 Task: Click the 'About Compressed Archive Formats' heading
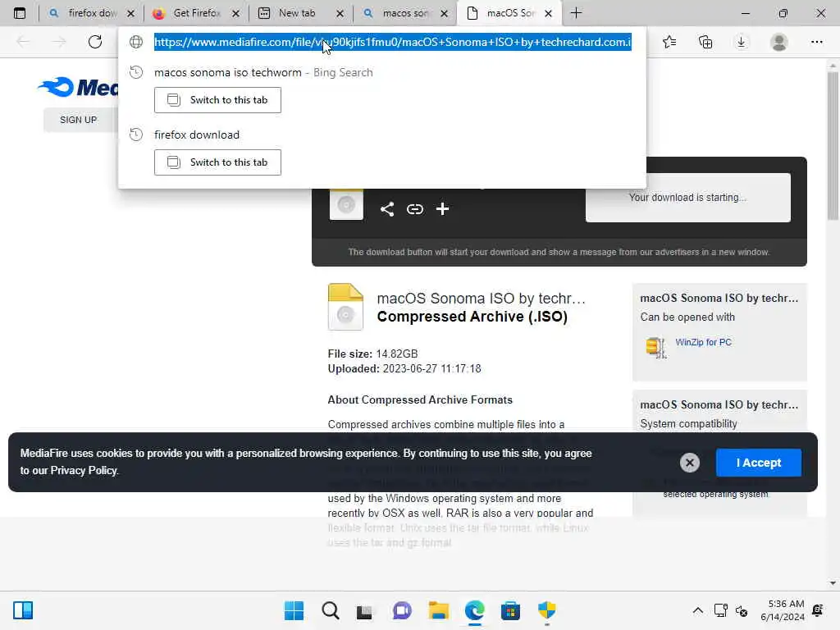pos(420,399)
